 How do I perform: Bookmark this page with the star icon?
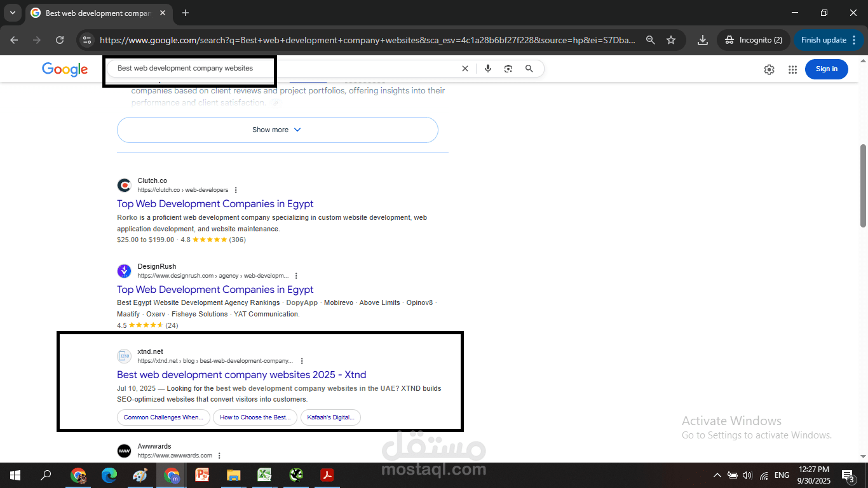(x=671, y=40)
